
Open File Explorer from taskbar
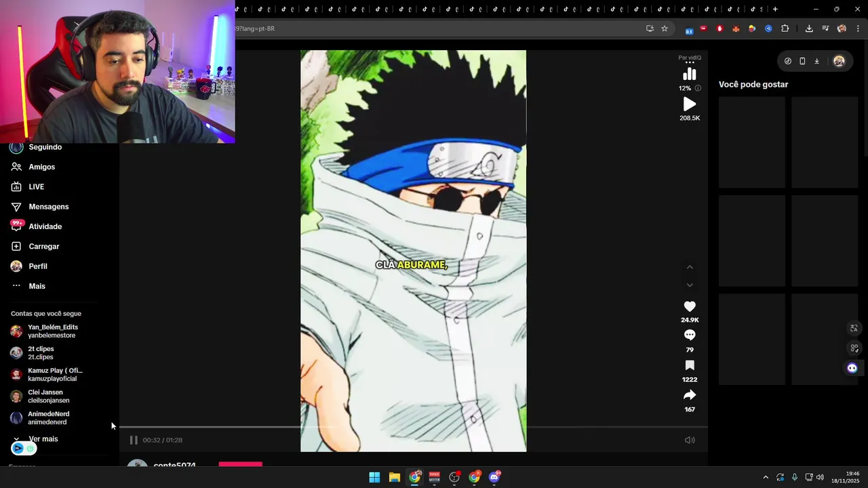[x=394, y=477]
